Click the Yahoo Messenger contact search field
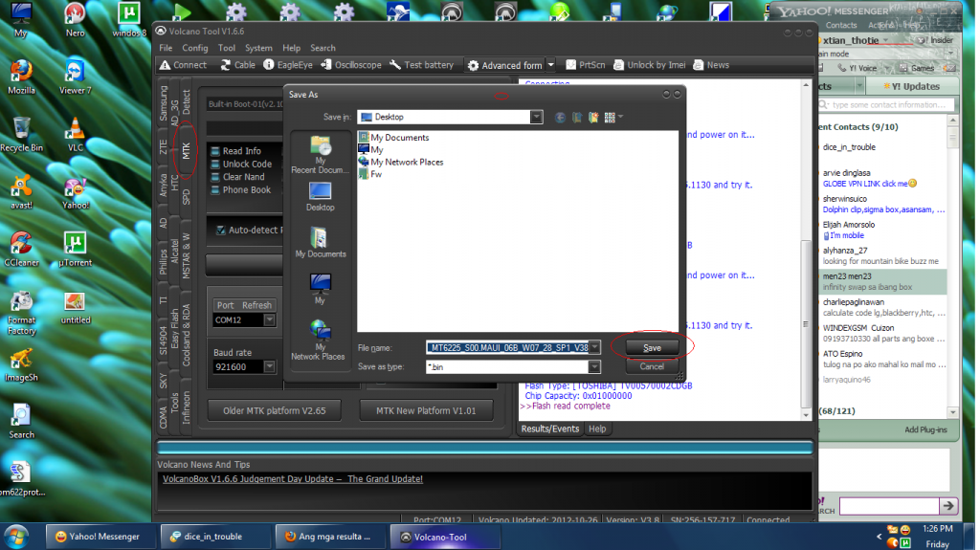This screenshot has height=550, width=980. tap(887, 105)
